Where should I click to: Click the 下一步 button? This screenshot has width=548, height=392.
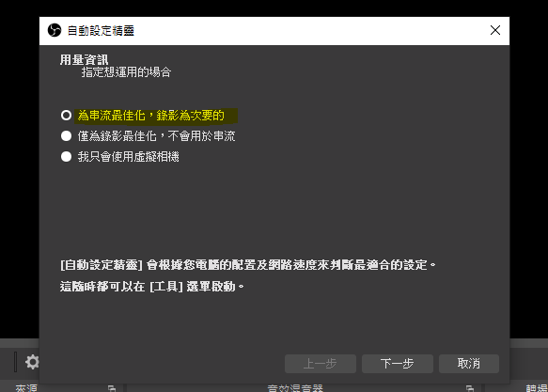click(x=398, y=364)
